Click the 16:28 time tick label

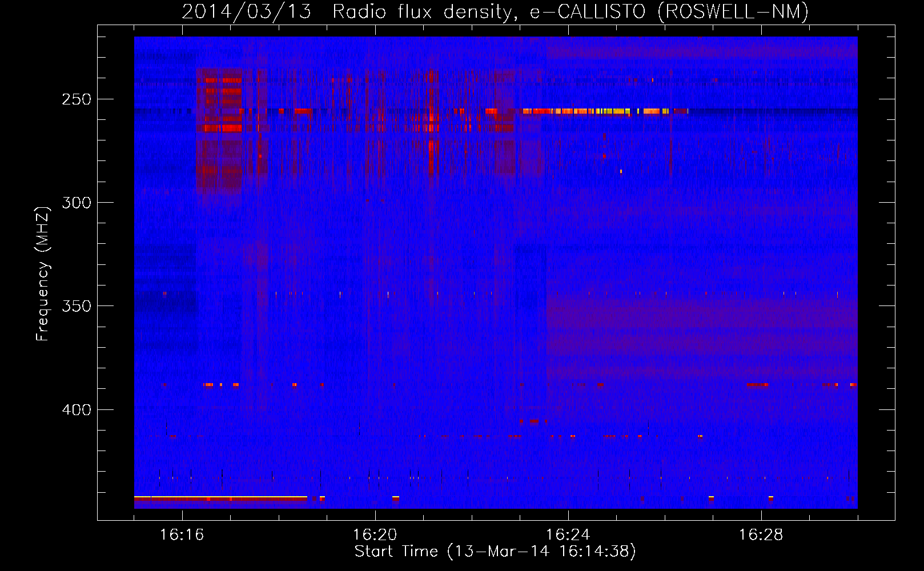click(761, 535)
